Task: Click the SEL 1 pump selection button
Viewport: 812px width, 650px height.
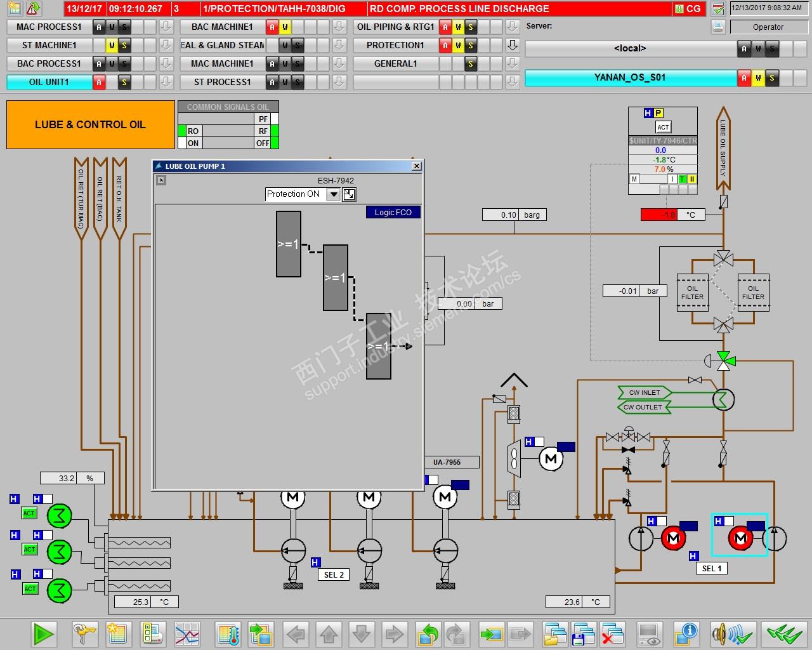Action: tap(712, 568)
